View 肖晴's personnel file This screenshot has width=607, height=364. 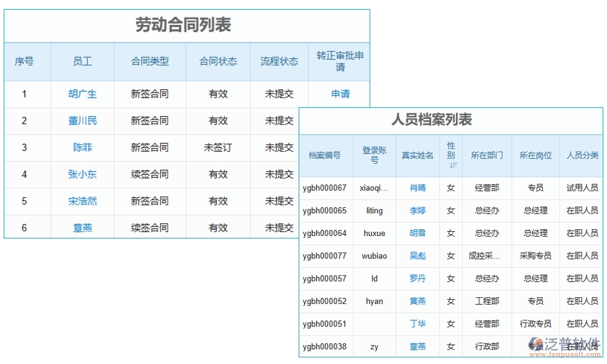coord(417,188)
